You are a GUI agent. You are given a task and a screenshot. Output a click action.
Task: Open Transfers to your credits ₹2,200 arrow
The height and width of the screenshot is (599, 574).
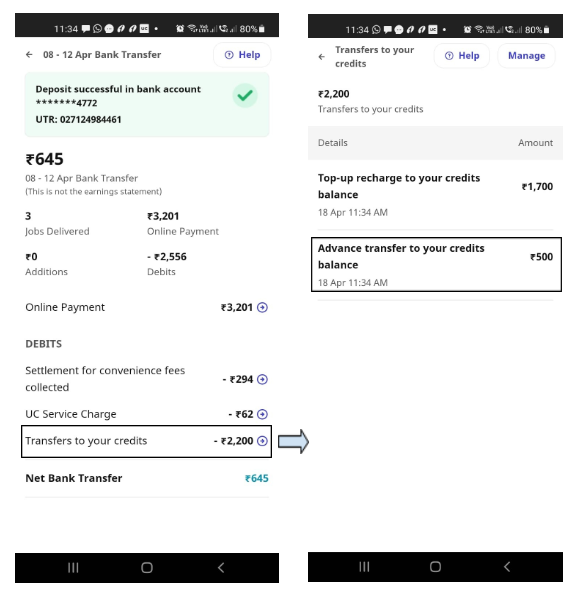(262, 441)
